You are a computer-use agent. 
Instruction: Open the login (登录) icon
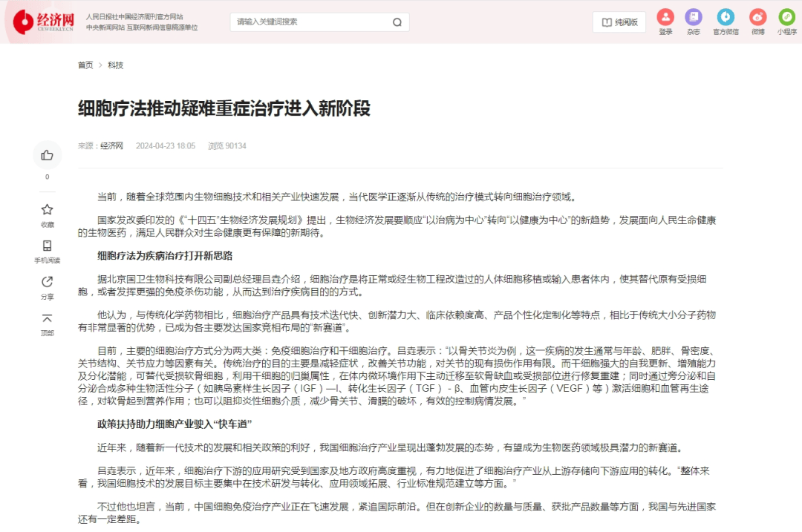665,17
